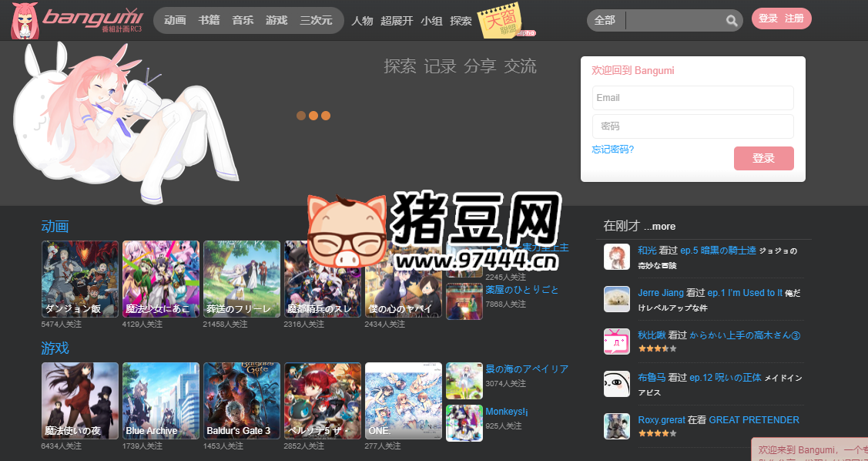This screenshot has width=868, height=461.
Task: Select the third carousel dot indicator
Action: [326, 116]
